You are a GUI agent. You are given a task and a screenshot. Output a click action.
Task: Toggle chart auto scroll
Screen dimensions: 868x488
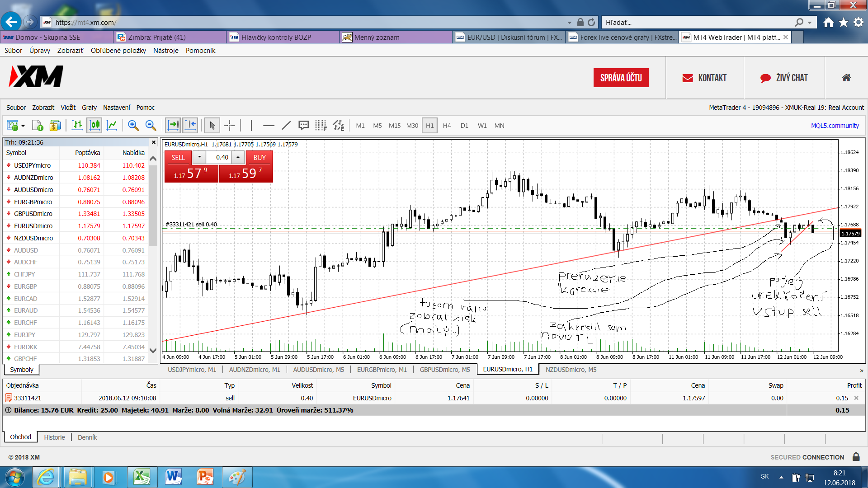tap(173, 126)
